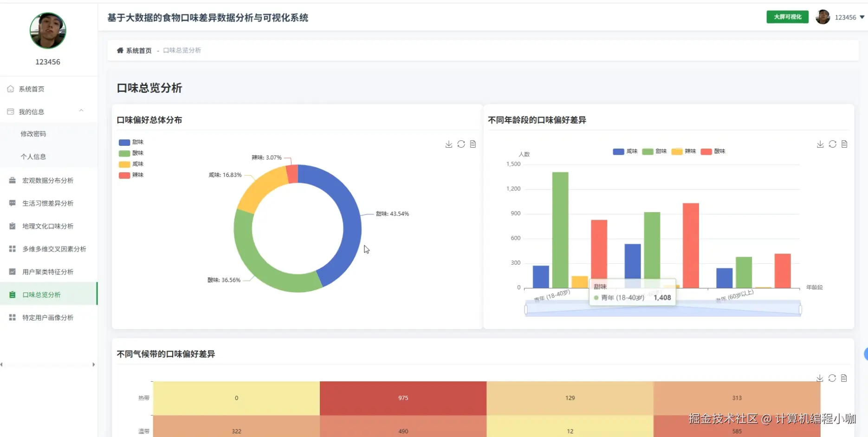The width and height of the screenshot is (868, 437).
Task: Click the data zoom slider under bar chart
Action: [x=663, y=309]
